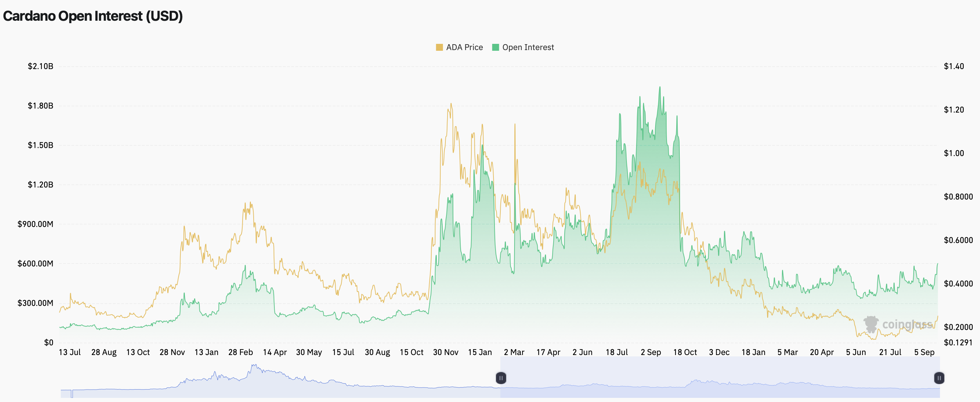980x402 pixels.
Task: Click the $0 left axis label
Action: (x=49, y=343)
